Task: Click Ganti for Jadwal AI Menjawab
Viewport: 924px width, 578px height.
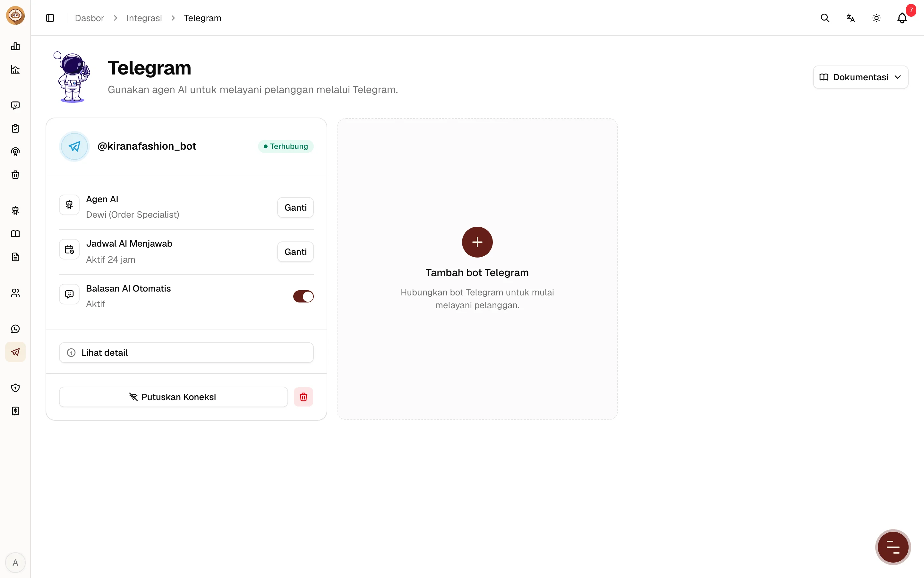Action: click(x=295, y=252)
